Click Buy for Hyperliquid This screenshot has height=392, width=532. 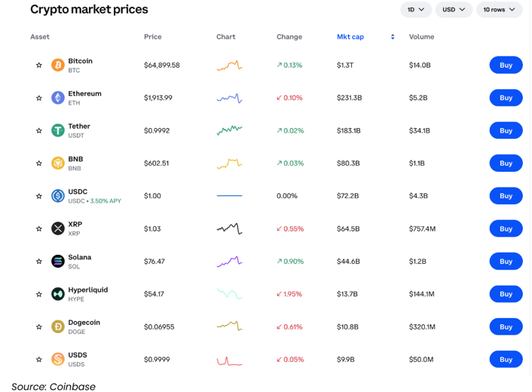tap(506, 294)
